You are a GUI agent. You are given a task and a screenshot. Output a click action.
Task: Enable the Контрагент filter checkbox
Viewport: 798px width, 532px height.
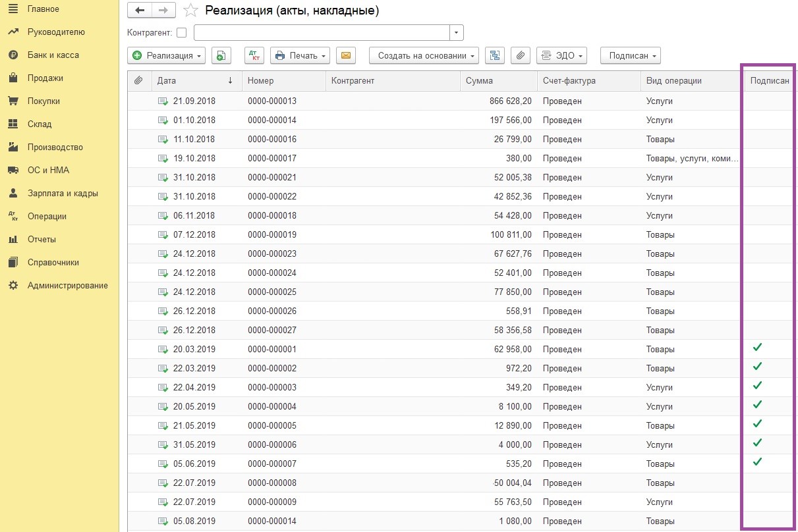pos(182,33)
